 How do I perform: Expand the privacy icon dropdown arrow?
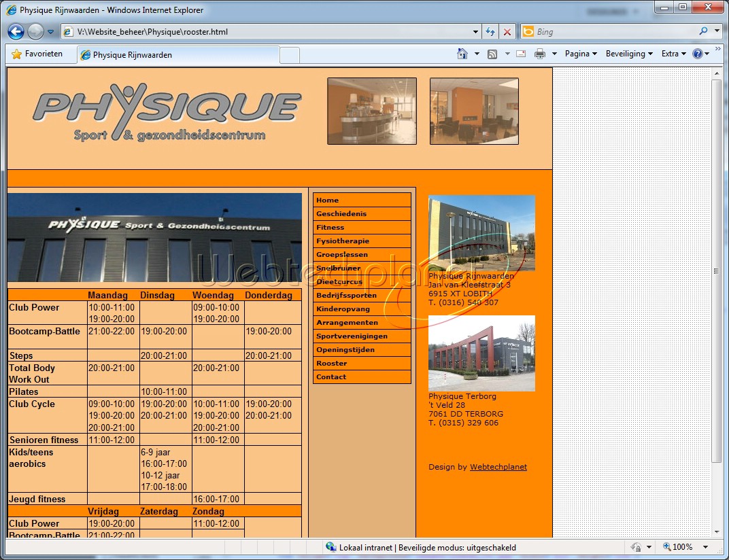coord(649,548)
